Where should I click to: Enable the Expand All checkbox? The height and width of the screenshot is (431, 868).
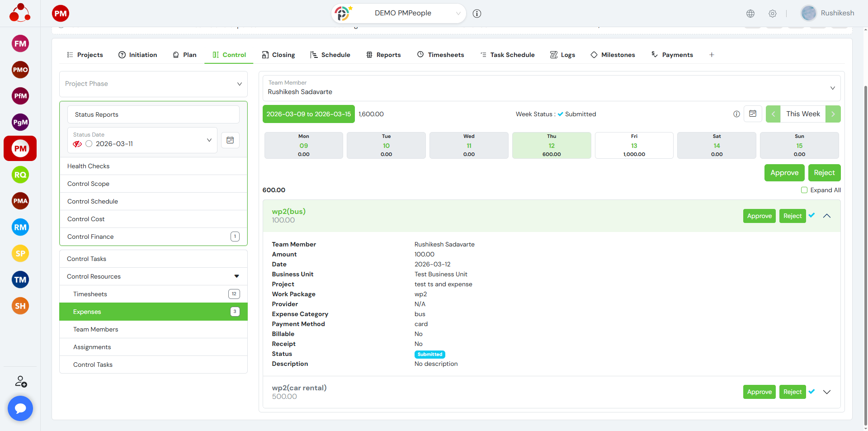click(x=804, y=190)
